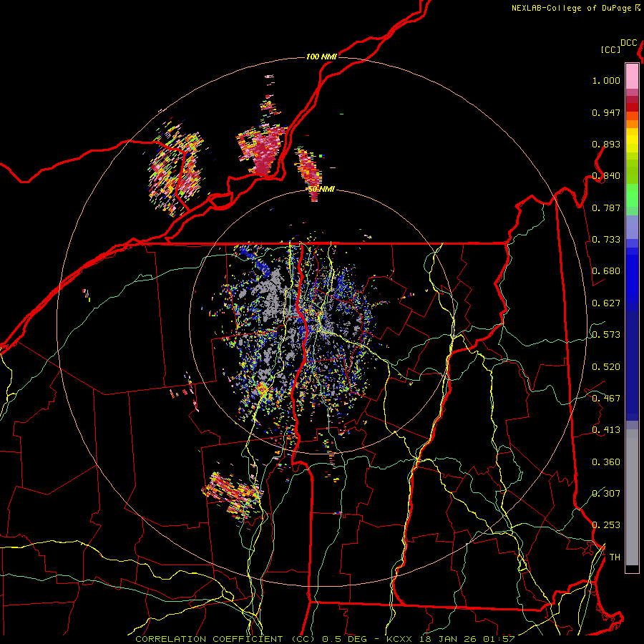The image size is (644, 644).
Task: Pick the yellow color bar segment
Action: click(632, 140)
